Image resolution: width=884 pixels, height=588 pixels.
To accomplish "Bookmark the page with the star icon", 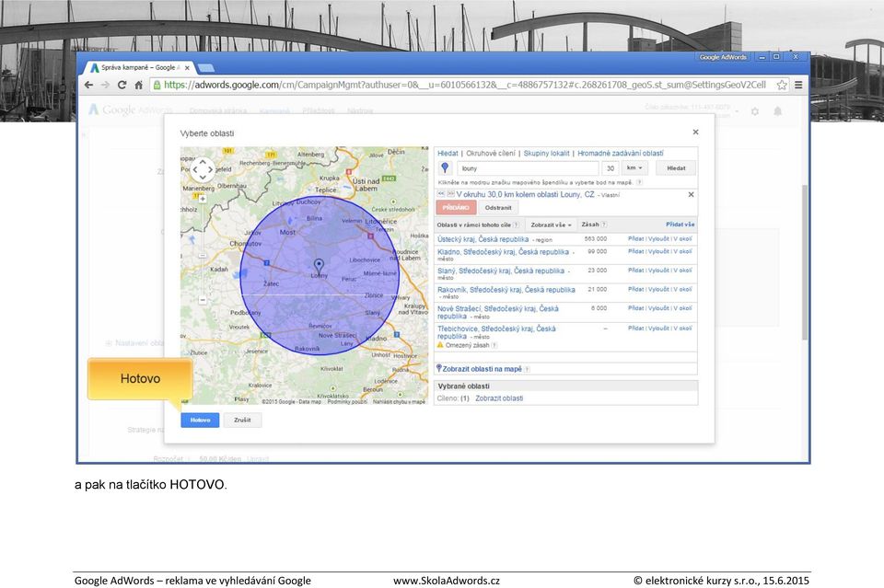I will point(782,85).
